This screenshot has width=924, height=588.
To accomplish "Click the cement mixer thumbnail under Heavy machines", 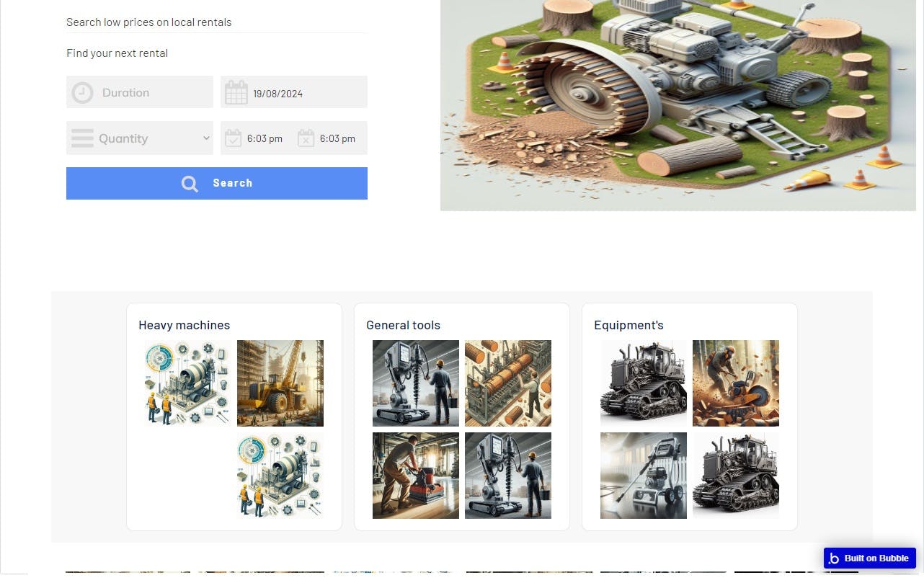I will pos(187,383).
